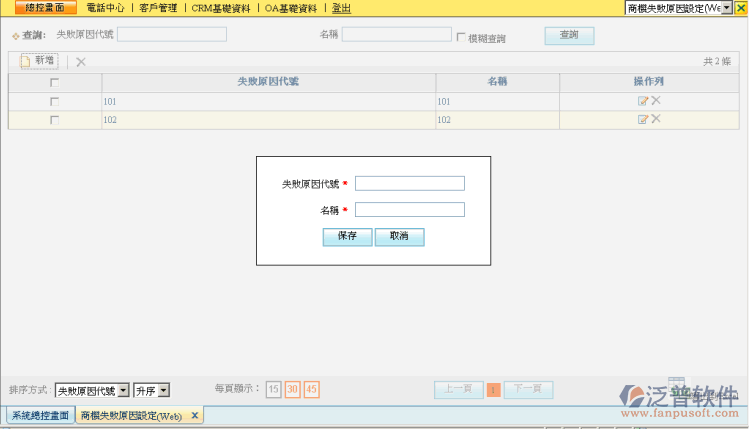Check the checkbox for row 102
Screen dimensions: 749x429
[54, 120]
